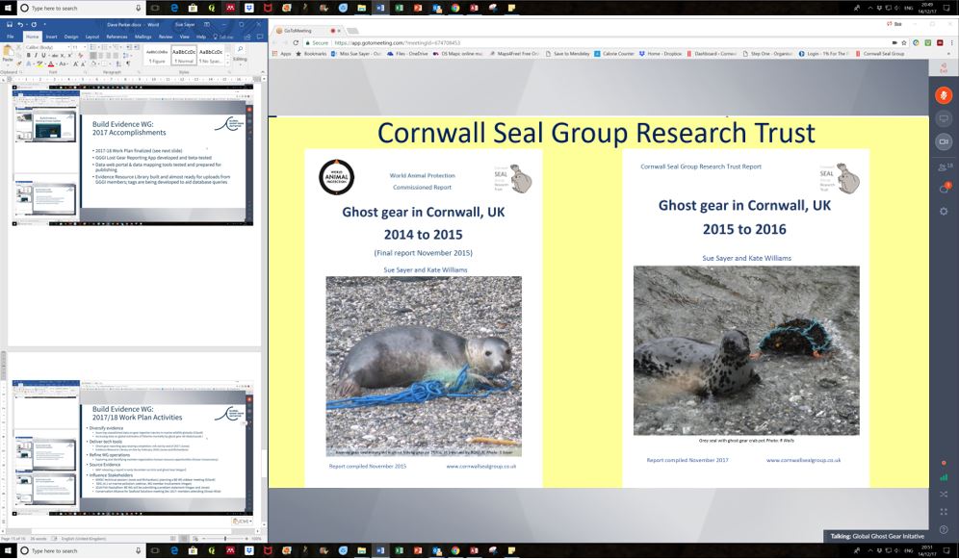Apply the yellow text highlight color
959x560 pixels.
point(39,64)
